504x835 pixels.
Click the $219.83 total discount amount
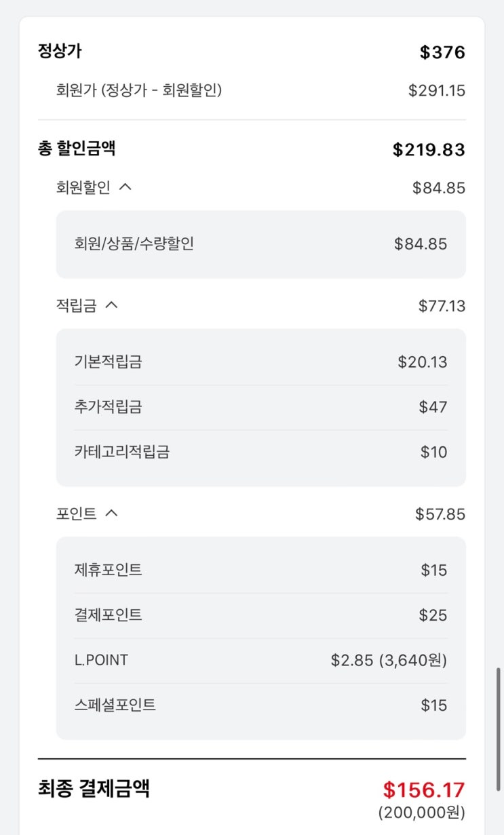pyautogui.click(x=429, y=150)
